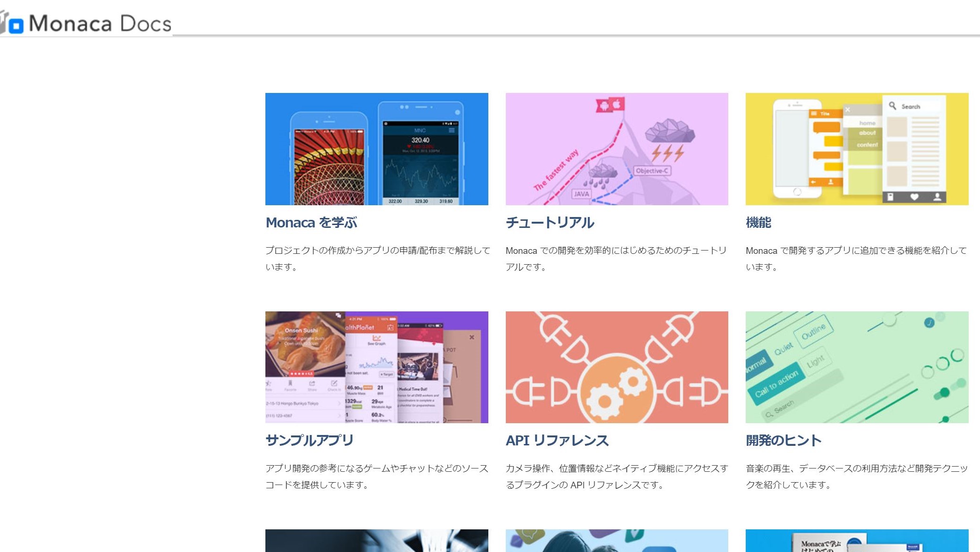Click the API リファレンス heading link
The height and width of the screenshot is (552, 980).
click(557, 440)
